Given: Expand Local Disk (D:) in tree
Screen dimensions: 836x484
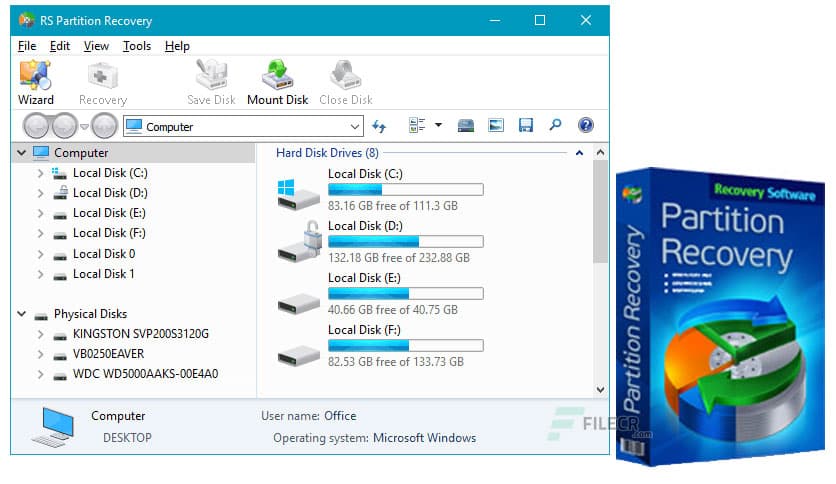Looking at the screenshot, I should click(41, 193).
